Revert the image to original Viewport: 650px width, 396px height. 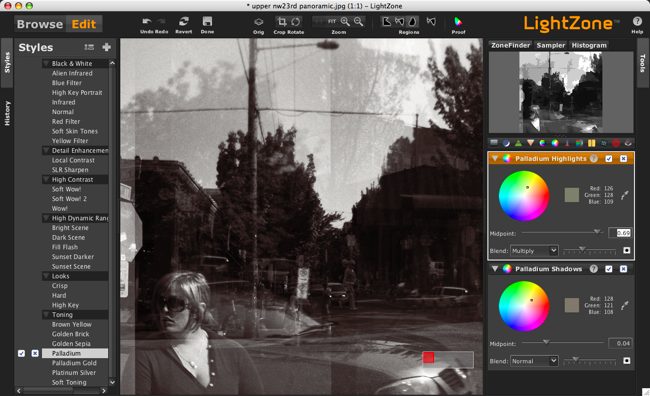(184, 22)
